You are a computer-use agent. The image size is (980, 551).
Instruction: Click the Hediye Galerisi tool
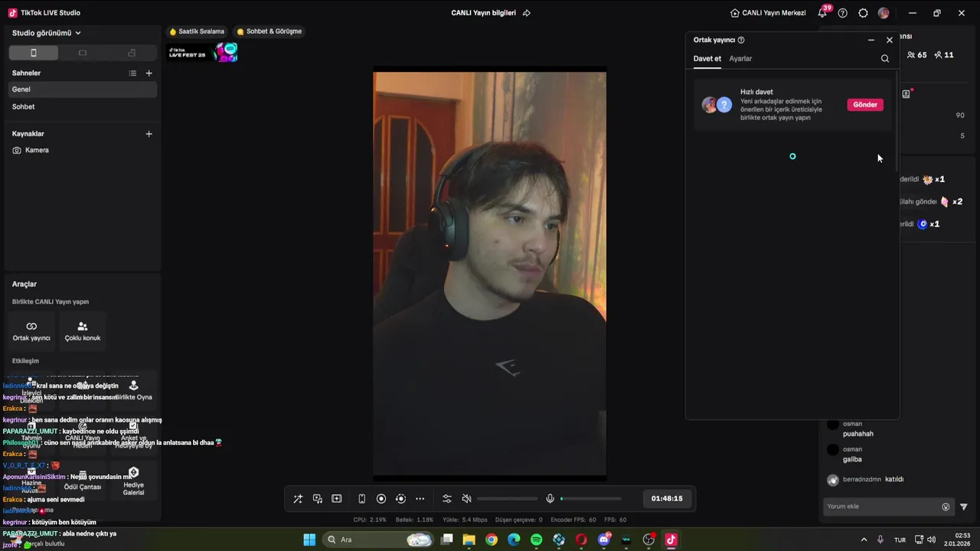tap(133, 481)
